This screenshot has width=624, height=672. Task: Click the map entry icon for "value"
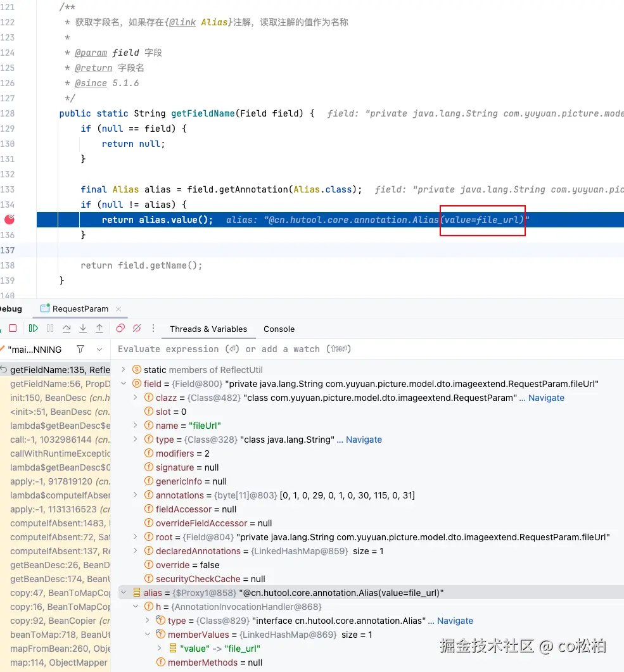[173, 648]
